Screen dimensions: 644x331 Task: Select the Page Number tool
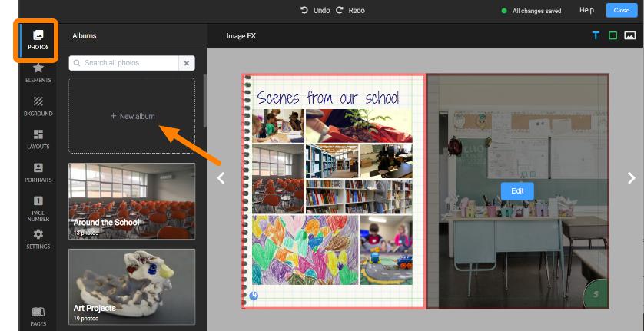pos(38,207)
